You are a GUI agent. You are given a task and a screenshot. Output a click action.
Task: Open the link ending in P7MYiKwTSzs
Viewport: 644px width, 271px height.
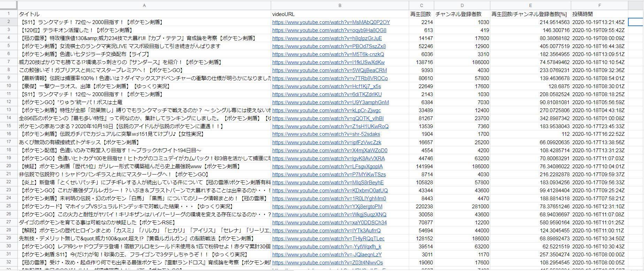click(329, 175)
